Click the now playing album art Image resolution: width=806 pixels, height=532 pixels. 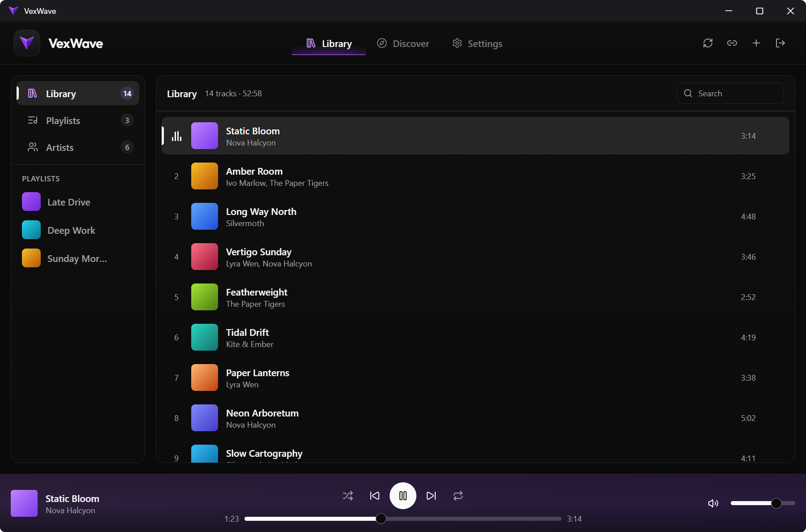[x=24, y=503]
